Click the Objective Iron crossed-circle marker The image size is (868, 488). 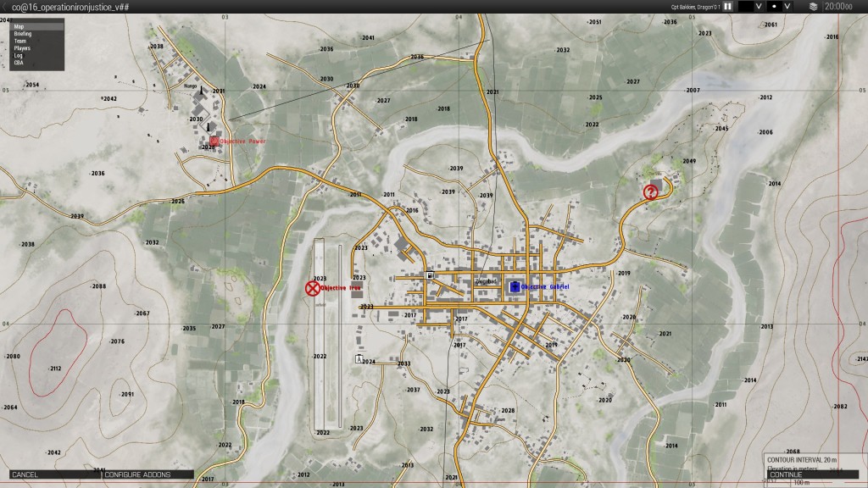pos(313,288)
